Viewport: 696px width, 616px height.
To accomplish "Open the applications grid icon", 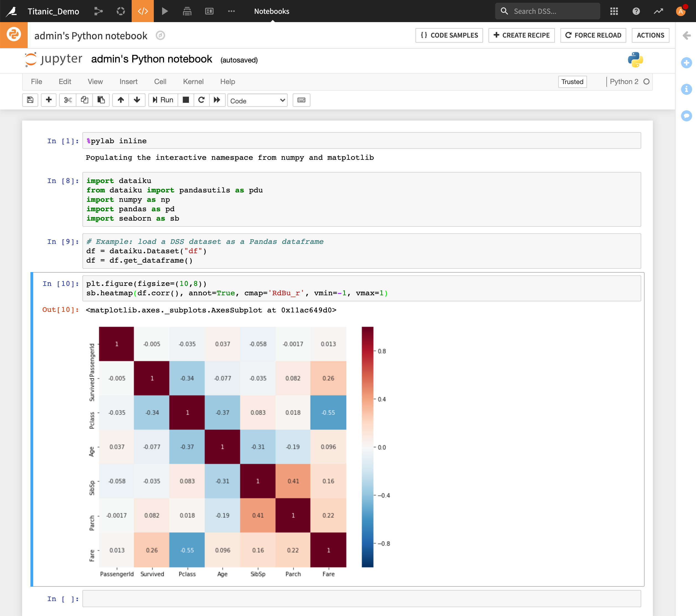I will pyautogui.click(x=614, y=11).
